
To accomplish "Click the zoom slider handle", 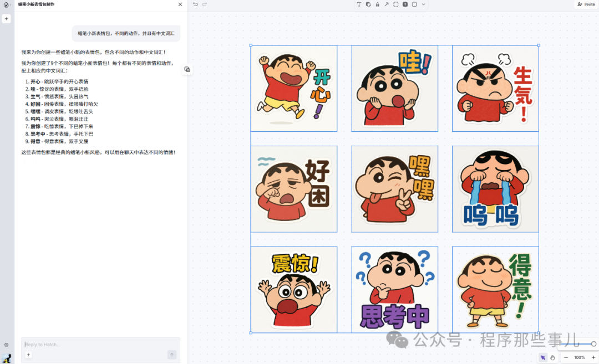I will click(593, 344).
